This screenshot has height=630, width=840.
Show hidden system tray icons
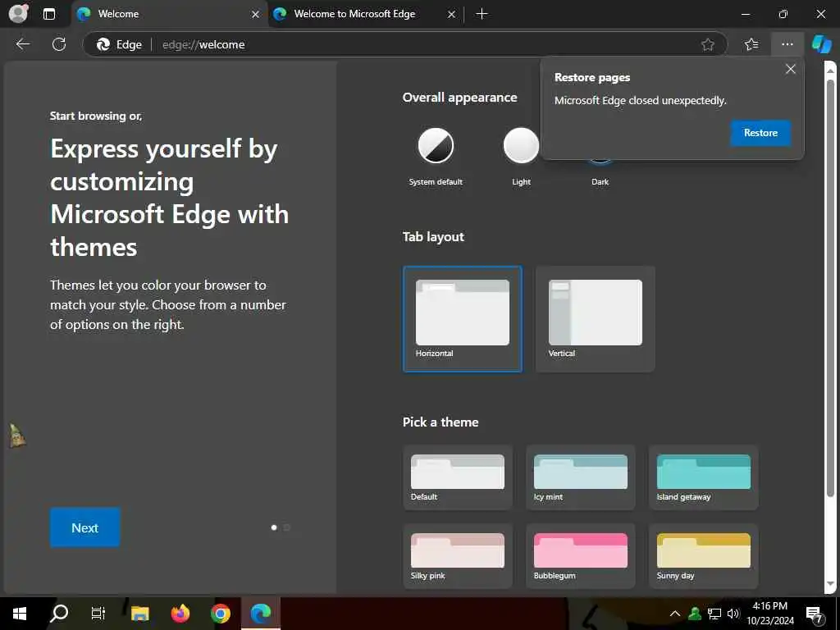click(x=675, y=614)
